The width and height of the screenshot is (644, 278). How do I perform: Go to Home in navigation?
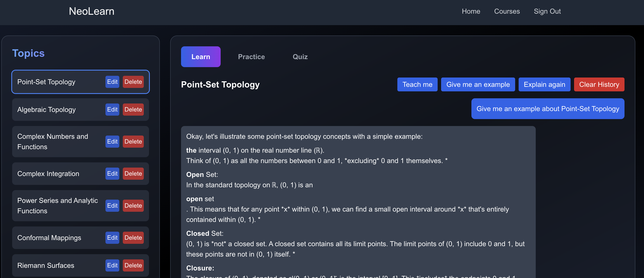(471, 11)
